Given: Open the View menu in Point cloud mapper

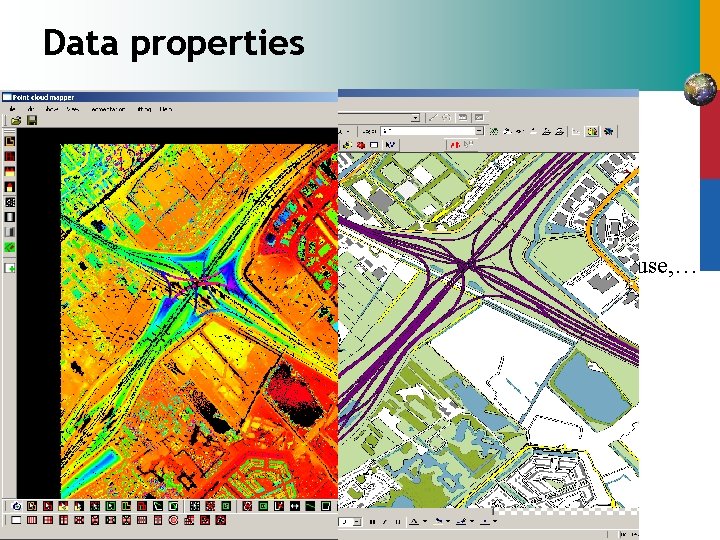Looking at the screenshot, I should [x=73, y=109].
